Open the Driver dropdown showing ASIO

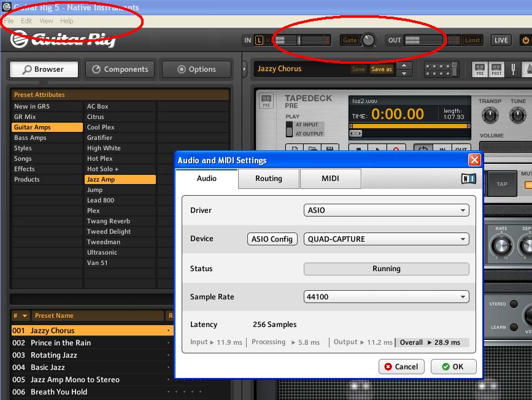[x=386, y=210]
